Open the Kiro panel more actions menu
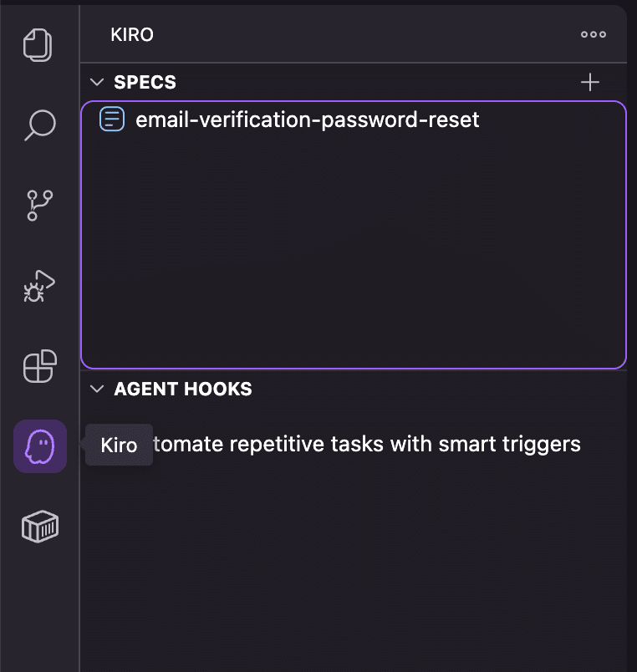Viewport: 637px width, 672px height. [x=593, y=35]
